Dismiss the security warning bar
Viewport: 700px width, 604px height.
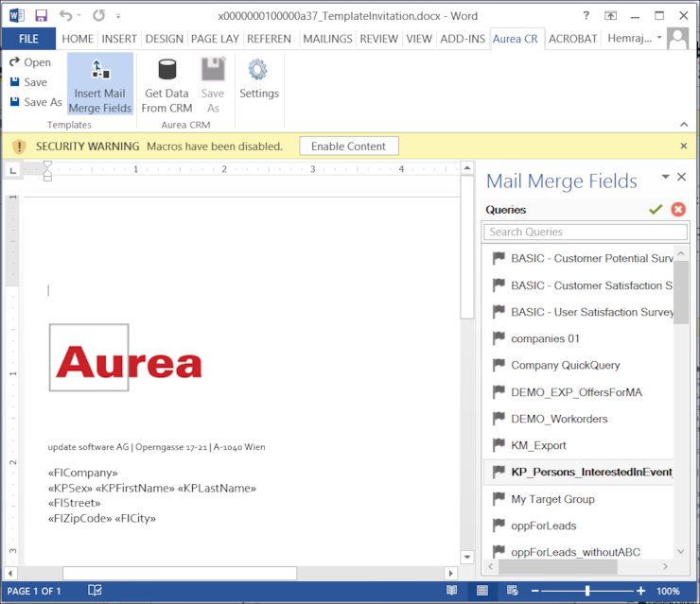click(x=684, y=146)
